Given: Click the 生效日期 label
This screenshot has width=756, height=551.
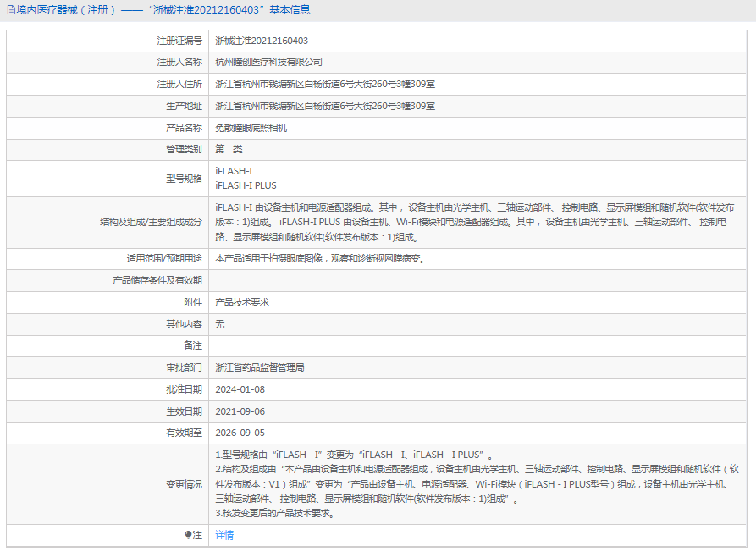Looking at the screenshot, I should coord(185,411).
